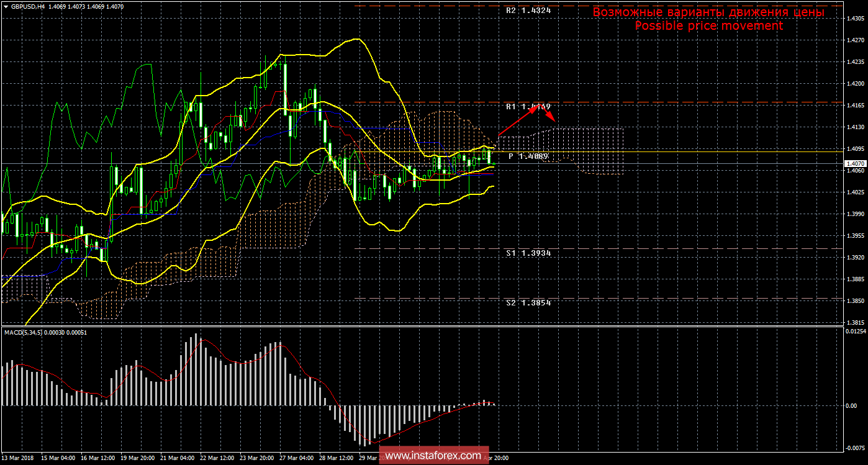Click the '21 Mar 04:00' time axis label
868x465 pixels.
pyautogui.click(x=178, y=458)
